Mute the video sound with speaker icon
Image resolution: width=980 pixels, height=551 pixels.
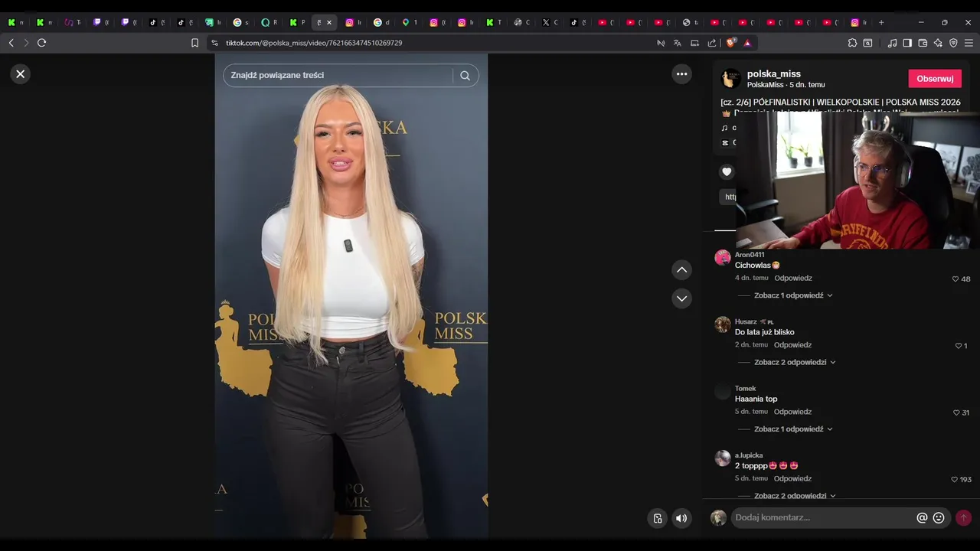click(x=681, y=518)
